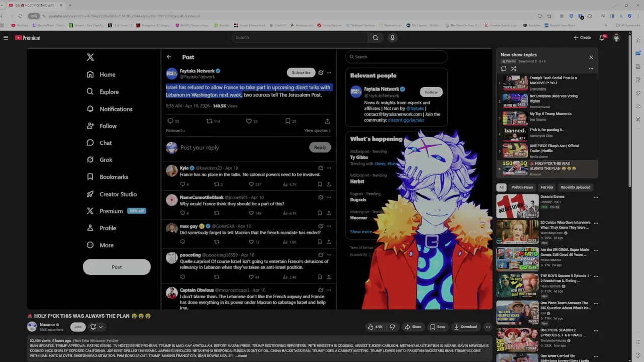Open 20 Celebs video options menu
The width and height of the screenshot is (644, 362).
[596, 223]
